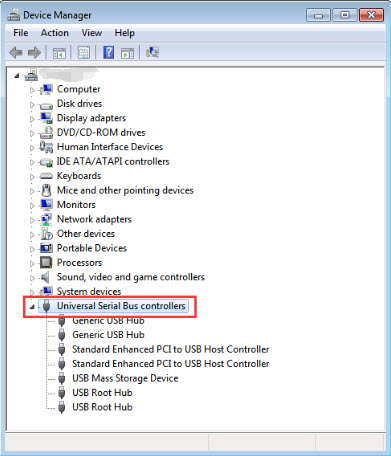Screen dimensions: 391x456
Task: Click the Human Interface Devices icon
Action: pyautogui.click(x=46, y=147)
